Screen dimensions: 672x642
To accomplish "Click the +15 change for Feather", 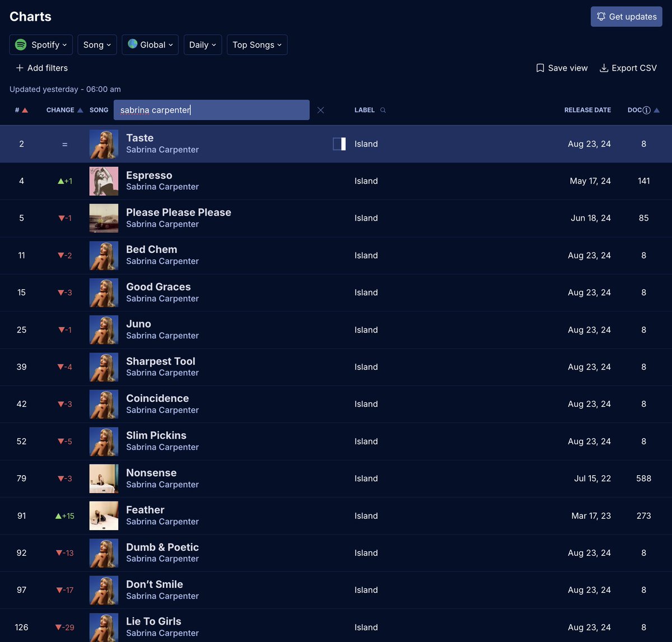I will tap(65, 516).
